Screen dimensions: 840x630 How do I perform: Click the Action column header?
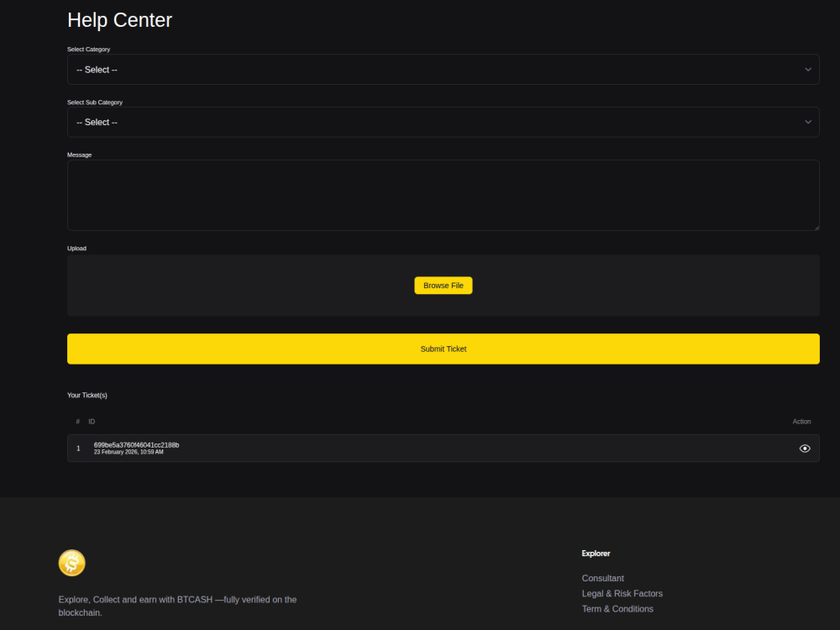point(801,422)
